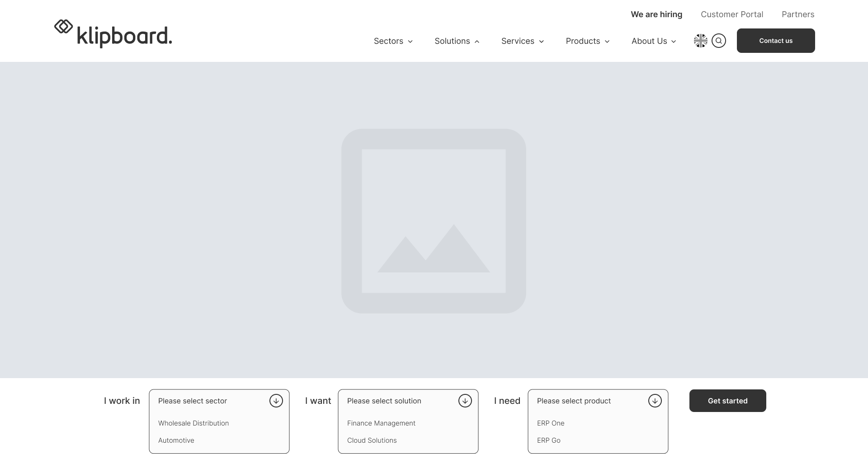This screenshot has height=454, width=868.
Task: Open the Products menu
Action: [x=587, y=41]
